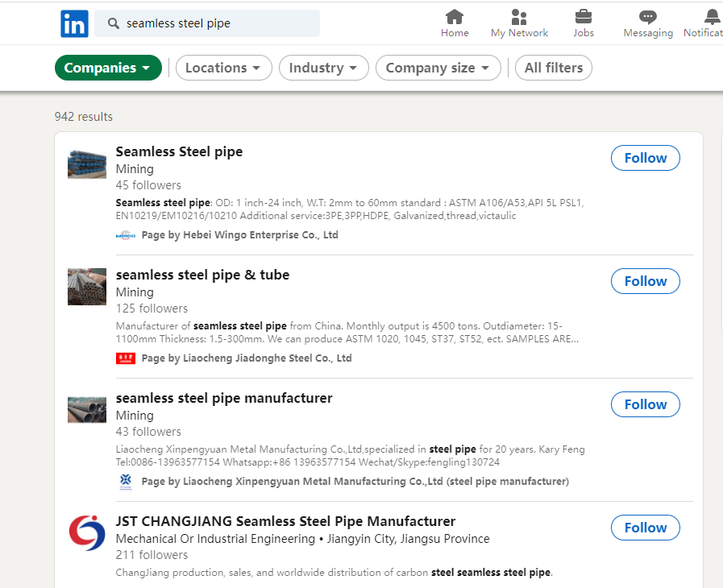Expand the Company size filter dropdown
723x588 pixels.
438,68
